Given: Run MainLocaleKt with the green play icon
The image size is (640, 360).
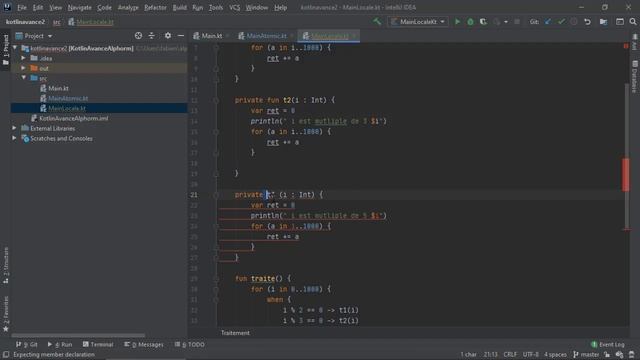Looking at the screenshot, I should (x=457, y=22).
